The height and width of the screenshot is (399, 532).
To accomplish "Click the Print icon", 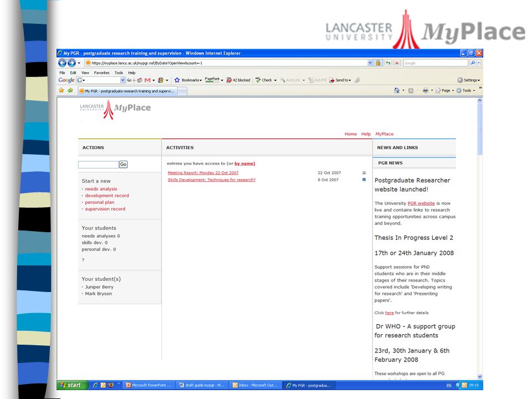I will click(x=426, y=90).
